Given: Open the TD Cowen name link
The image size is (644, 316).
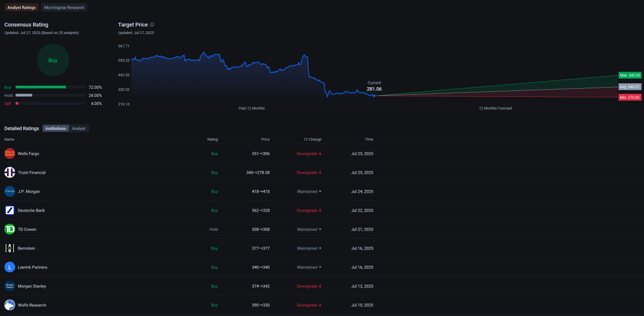Looking at the screenshot, I should point(27,229).
